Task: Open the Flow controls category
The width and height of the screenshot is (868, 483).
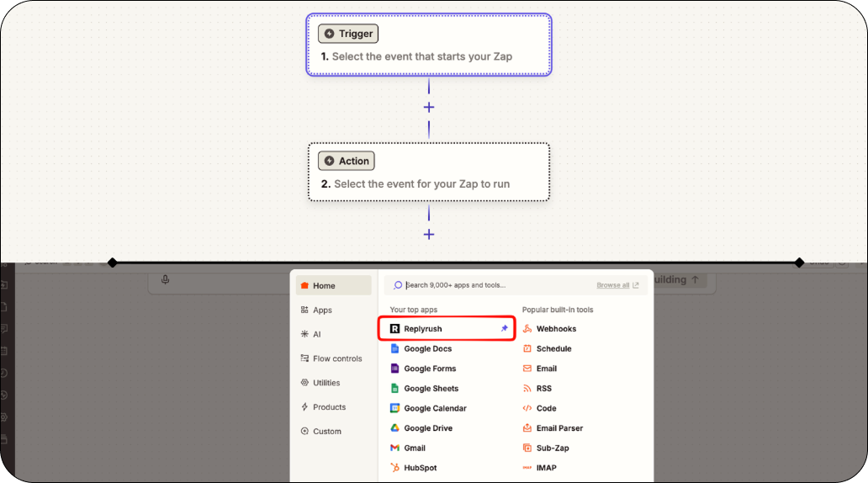Action: pos(333,359)
